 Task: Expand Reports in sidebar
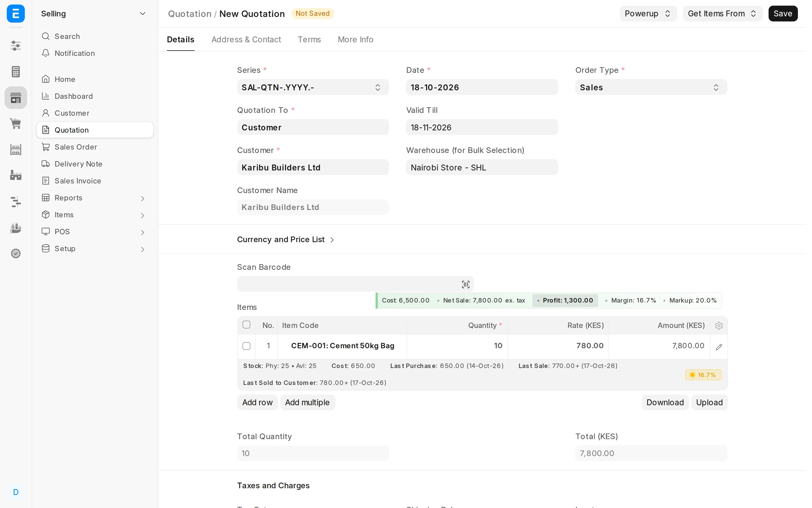pyautogui.click(x=95, y=198)
